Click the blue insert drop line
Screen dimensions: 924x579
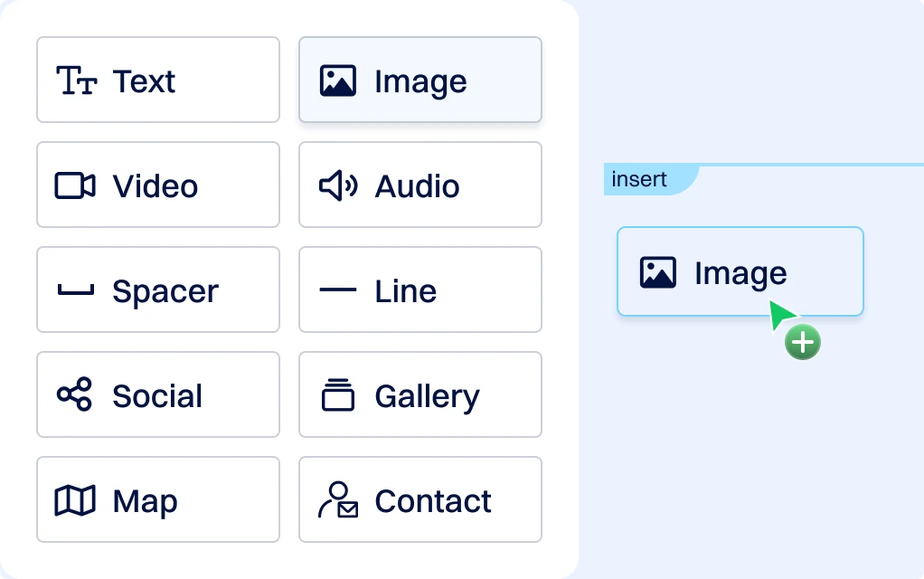(x=814, y=165)
